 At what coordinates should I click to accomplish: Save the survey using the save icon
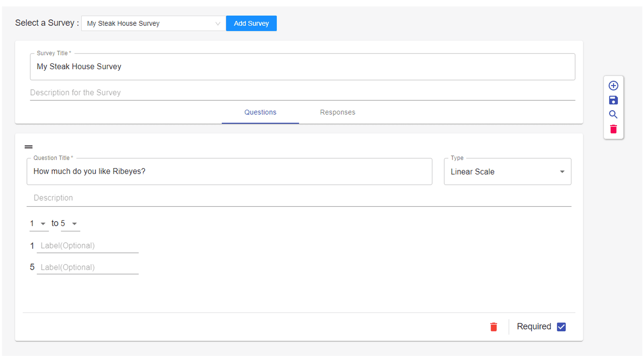coord(613,100)
